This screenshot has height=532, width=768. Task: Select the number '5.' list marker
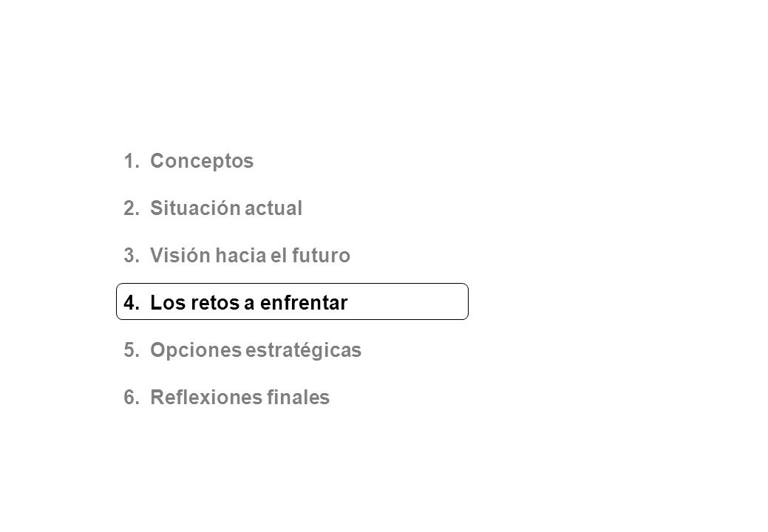132,350
